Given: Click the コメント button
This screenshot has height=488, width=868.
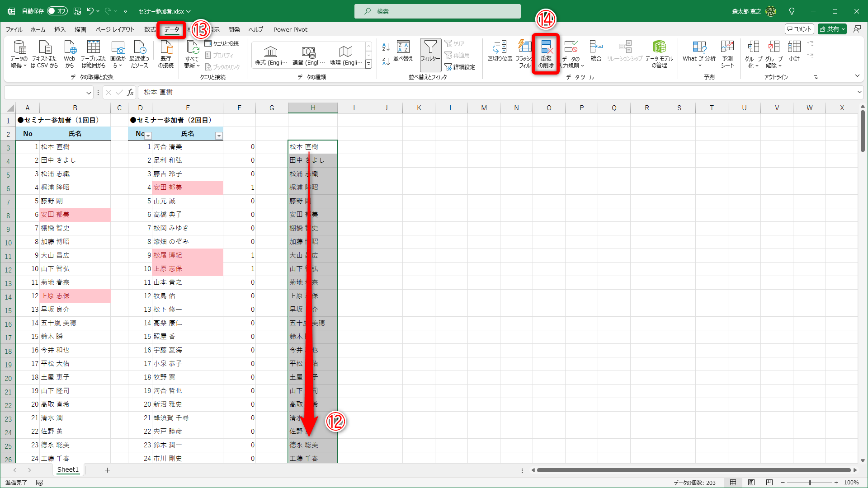Looking at the screenshot, I should (799, 29).
